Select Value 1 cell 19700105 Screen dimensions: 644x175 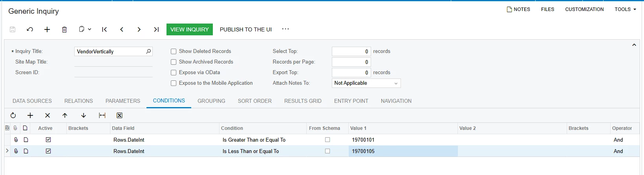point(403,151)
